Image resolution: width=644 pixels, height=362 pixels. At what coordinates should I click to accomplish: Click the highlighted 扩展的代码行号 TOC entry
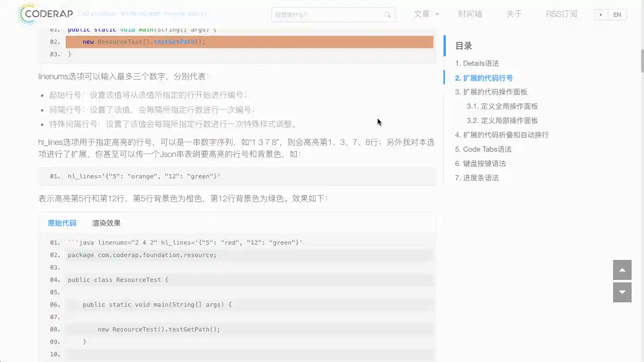(483, 77)
